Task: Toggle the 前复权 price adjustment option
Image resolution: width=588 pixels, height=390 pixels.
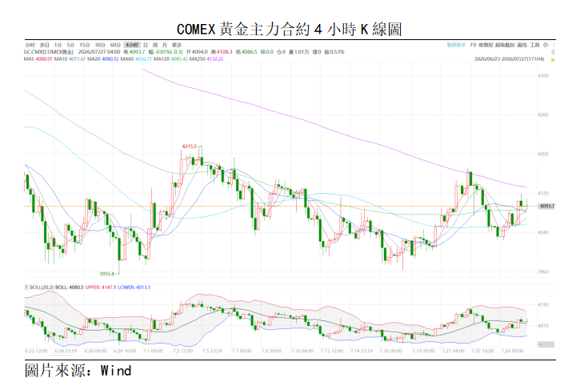Action: coord(486,45)
